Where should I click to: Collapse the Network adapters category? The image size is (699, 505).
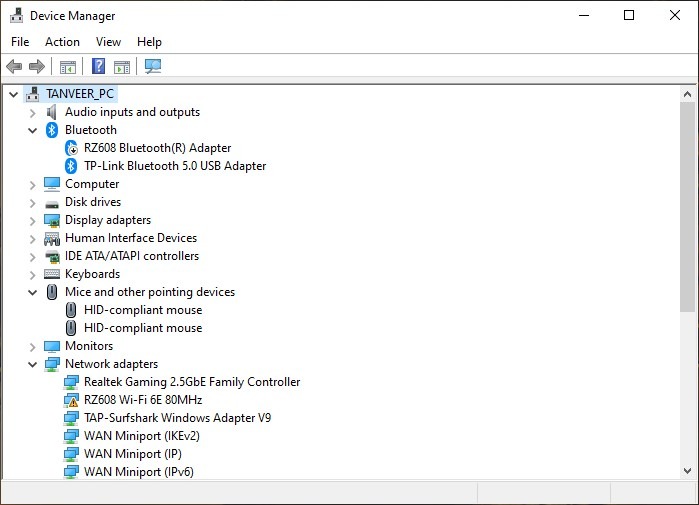tap(33, 365)
